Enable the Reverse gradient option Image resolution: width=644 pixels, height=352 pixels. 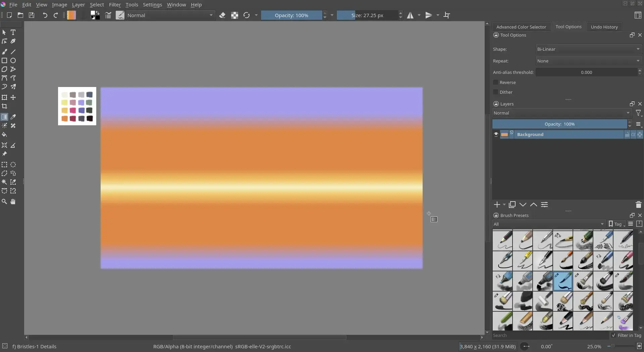point(496,82)
